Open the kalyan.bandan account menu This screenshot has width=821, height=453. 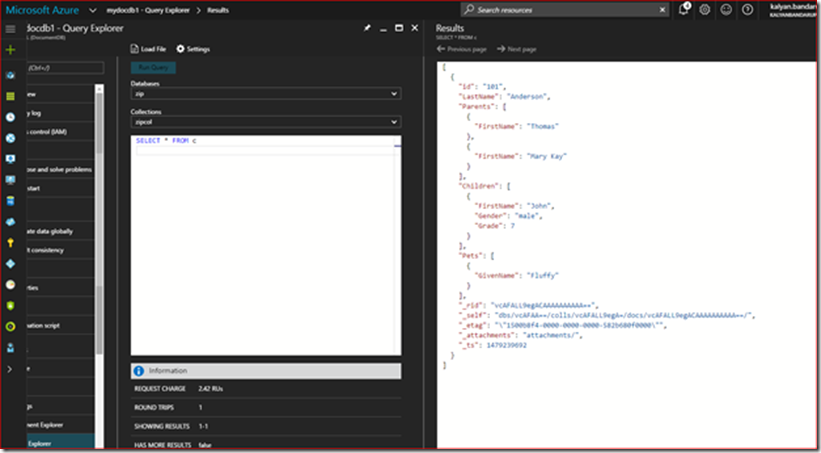coord(792,9)
